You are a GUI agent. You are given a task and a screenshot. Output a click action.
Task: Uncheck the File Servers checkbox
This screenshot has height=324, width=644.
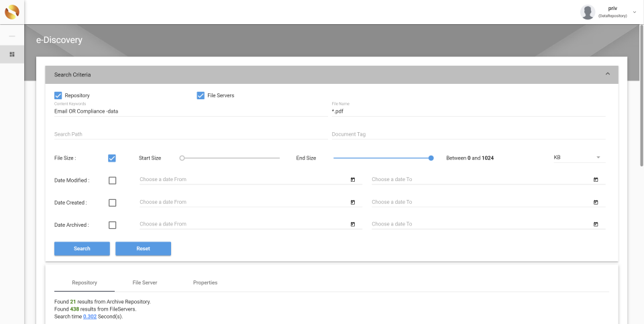pos(201,95)
